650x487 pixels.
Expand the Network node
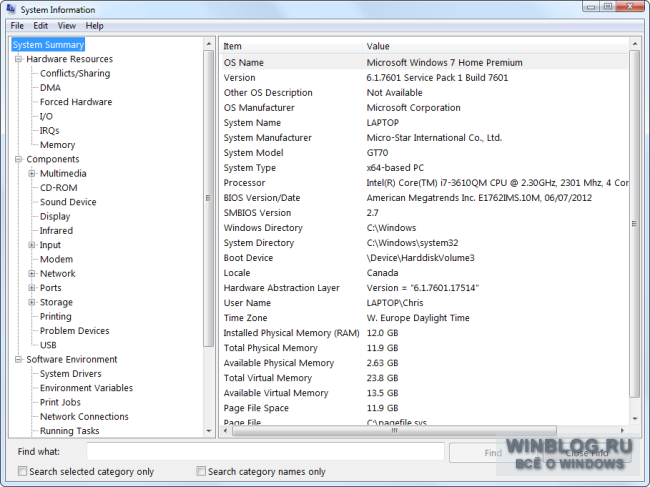32,274
